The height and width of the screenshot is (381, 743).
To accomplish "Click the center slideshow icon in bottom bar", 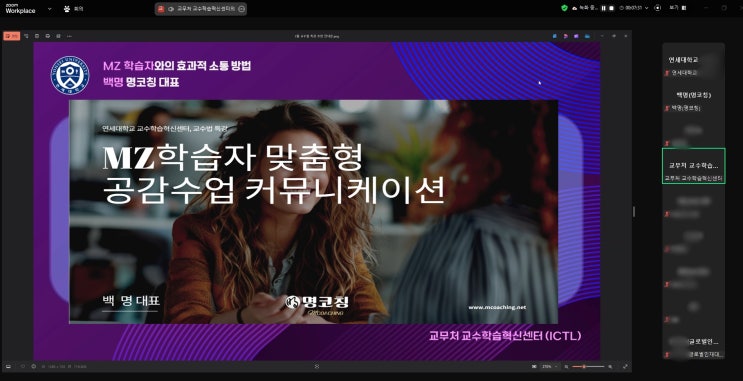I will tap(317, 366).
